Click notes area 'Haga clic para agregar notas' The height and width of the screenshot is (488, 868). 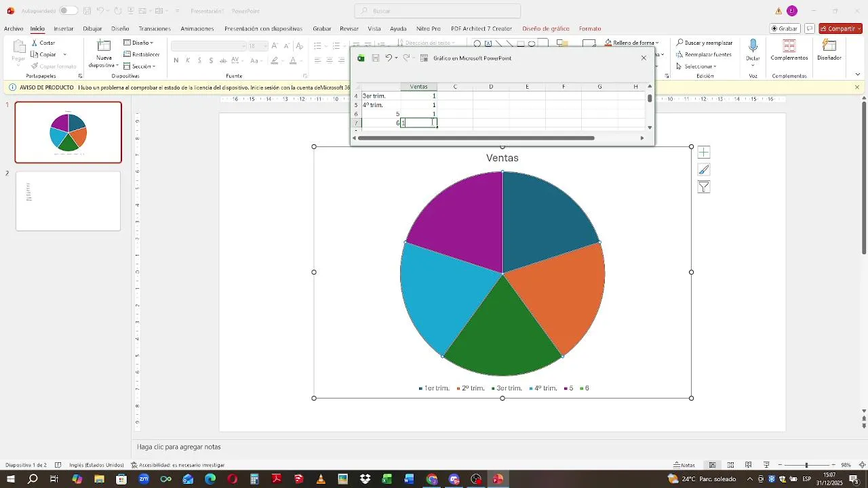(x=179, y=447)
